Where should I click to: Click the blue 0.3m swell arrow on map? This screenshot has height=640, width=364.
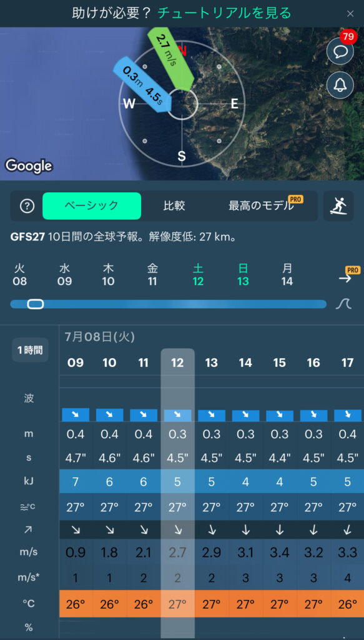(142, 84)
